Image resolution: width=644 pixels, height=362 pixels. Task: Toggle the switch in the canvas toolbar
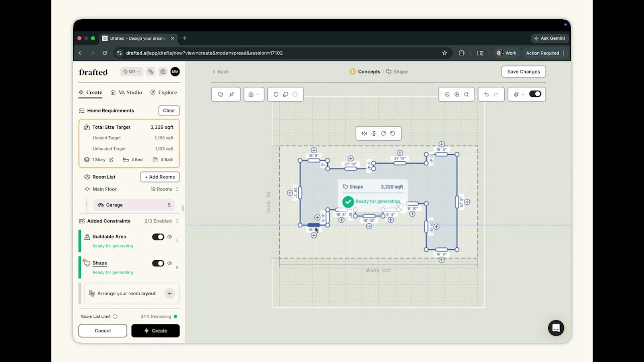coord(535,94)
